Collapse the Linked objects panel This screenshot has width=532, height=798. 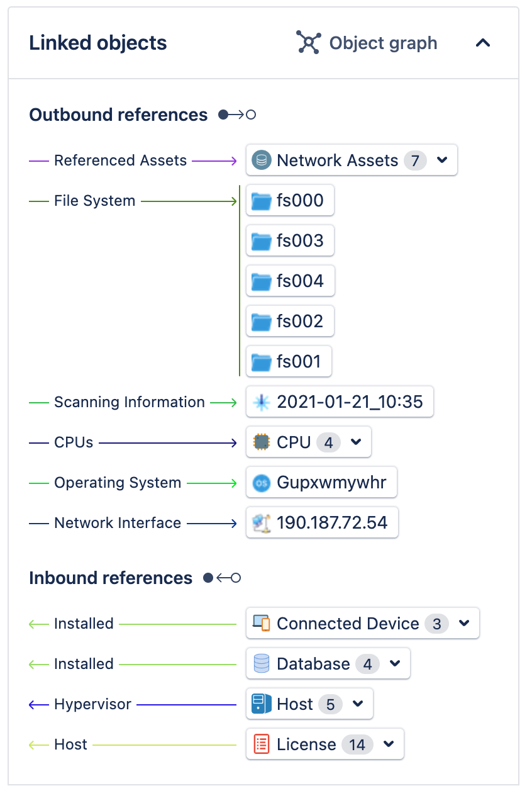pos(482,43)
